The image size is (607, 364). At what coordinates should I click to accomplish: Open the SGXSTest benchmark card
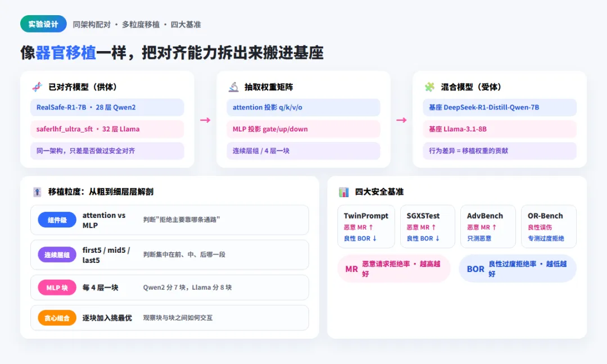(x=427, y=227)
